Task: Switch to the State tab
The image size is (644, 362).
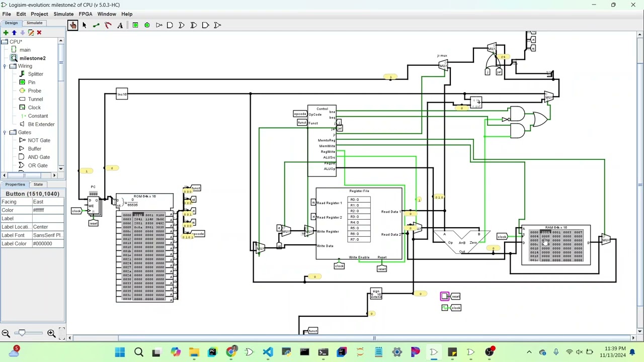Action: [x=38, y=185]
